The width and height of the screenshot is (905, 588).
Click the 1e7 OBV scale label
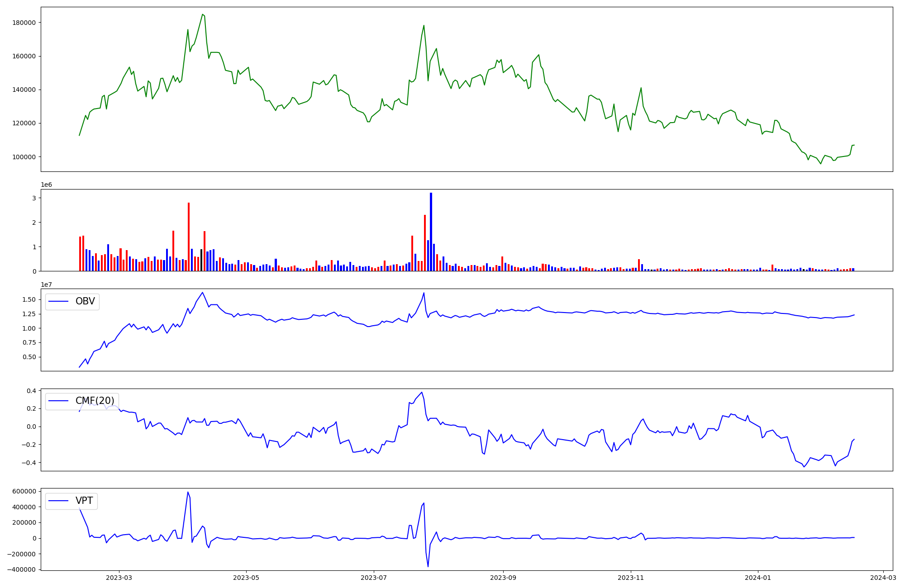pos(46,285)
